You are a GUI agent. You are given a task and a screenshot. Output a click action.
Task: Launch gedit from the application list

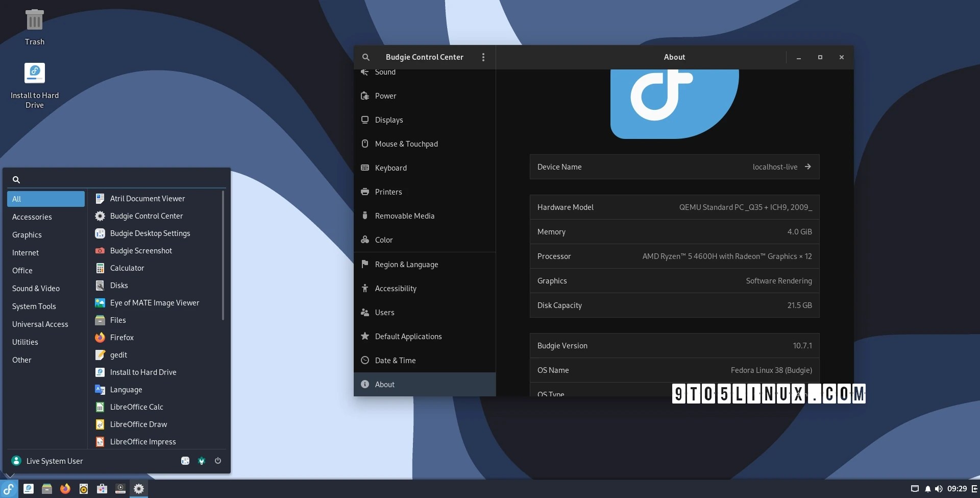coord(118,354)
